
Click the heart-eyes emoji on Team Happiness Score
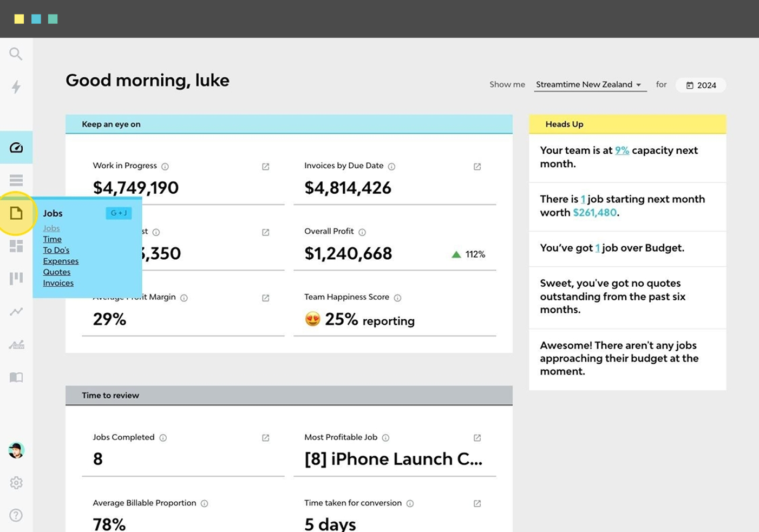pyautogui.click(x=313, y=319)
